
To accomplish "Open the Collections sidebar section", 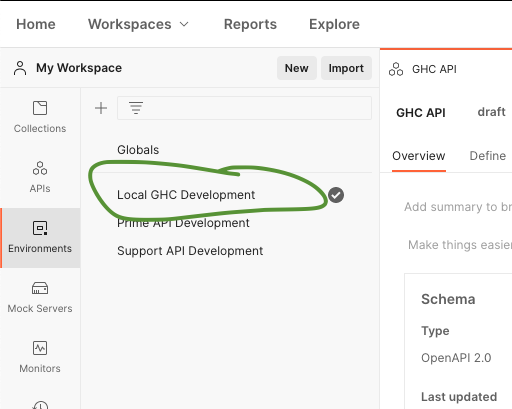I will pos(40,117).
